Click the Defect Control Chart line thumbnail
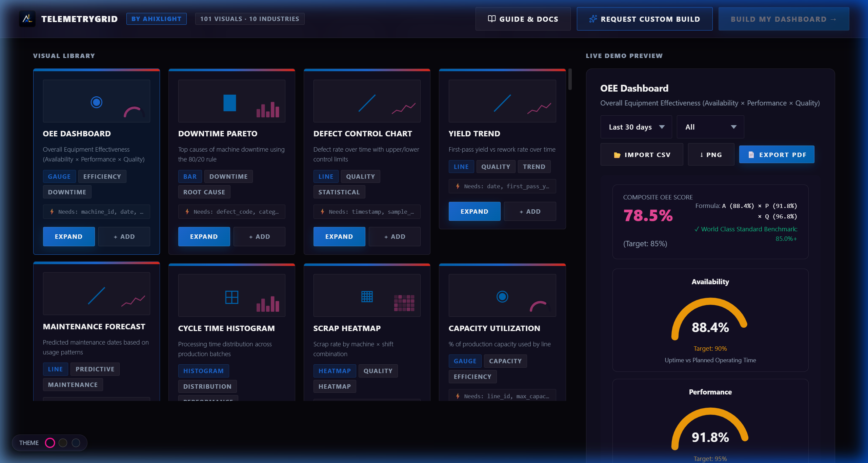Image resolution: width=868 pixels, height=463 pixels. pyautogui.click(x=367, y=101)
